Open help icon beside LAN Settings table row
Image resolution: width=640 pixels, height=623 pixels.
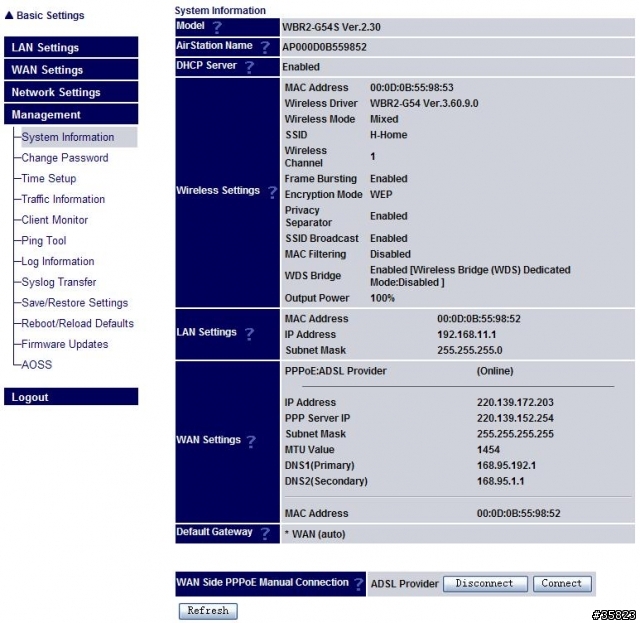click(x=249, y=333)
